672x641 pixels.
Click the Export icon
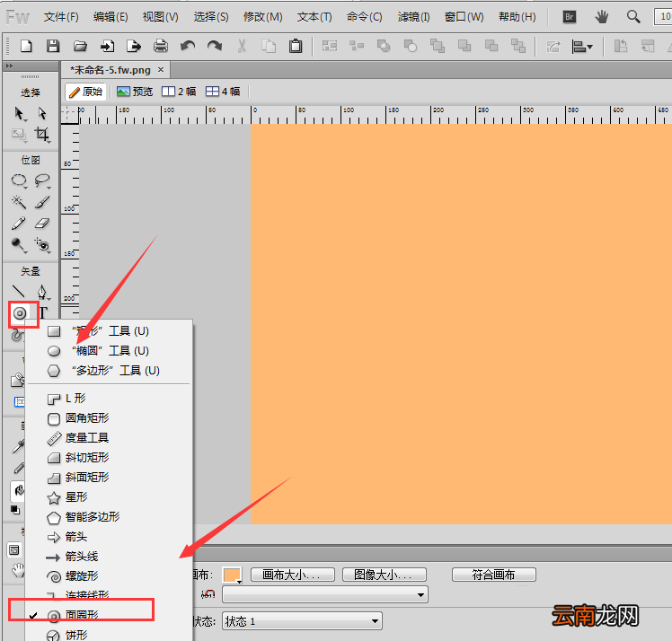pos(134,46)
